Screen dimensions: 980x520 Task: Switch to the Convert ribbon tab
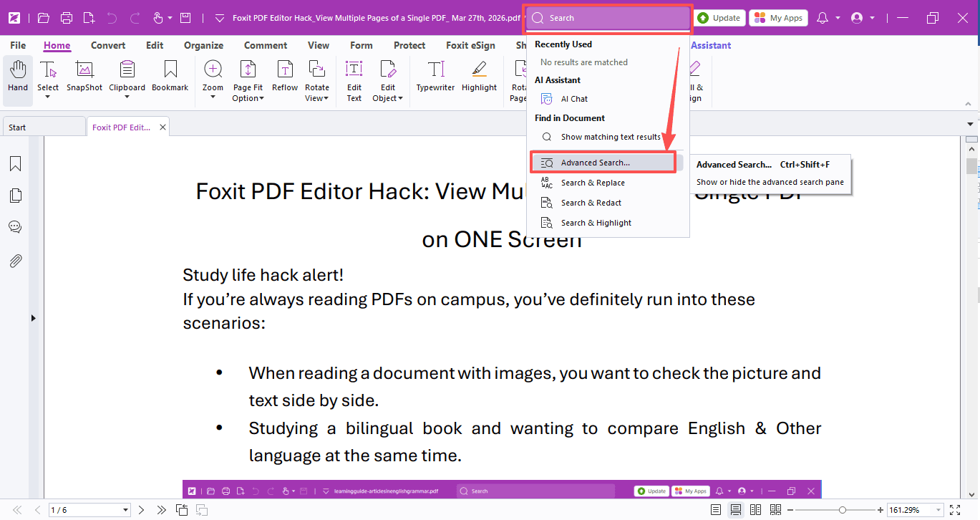point(108,45)
